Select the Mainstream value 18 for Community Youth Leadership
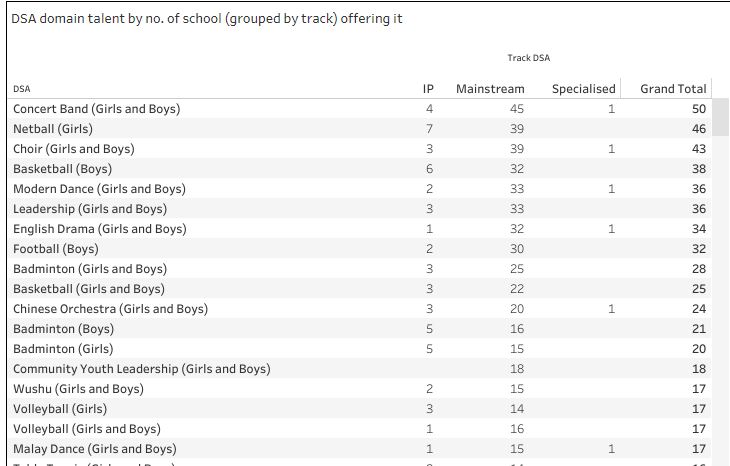This screenshot has height=466, width=730. click(x=517, y=369)
